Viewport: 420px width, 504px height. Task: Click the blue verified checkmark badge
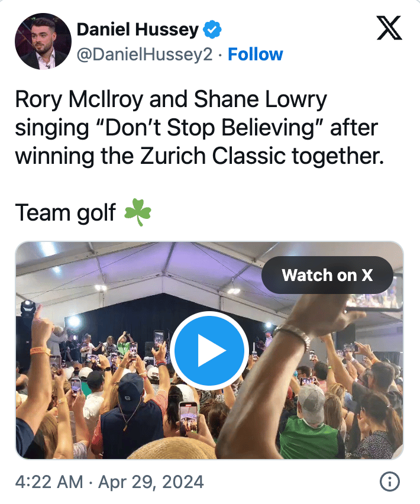pos(213,28)
